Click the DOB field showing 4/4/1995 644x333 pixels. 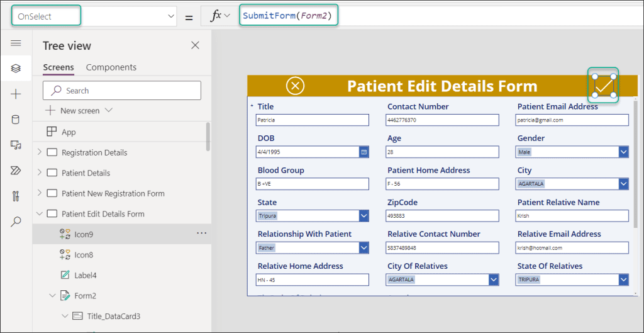pyautogui.click(x=307, y=152)
